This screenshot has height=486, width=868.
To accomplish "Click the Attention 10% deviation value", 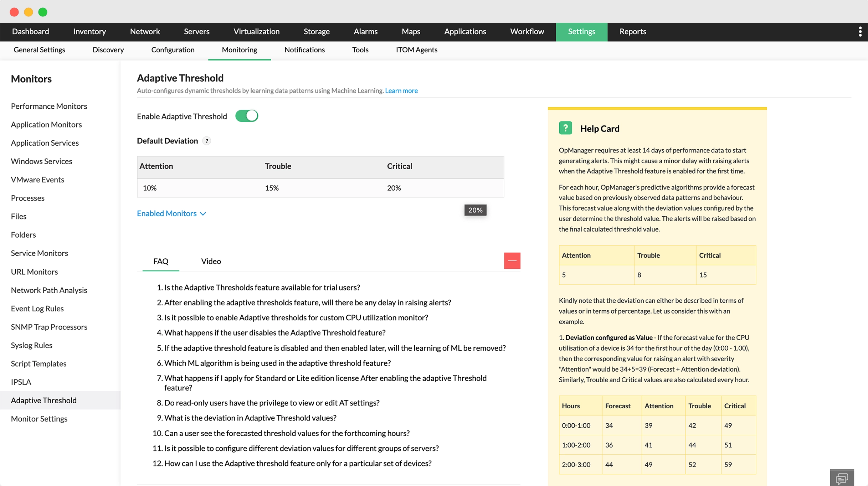I will (x=150, y=188).
